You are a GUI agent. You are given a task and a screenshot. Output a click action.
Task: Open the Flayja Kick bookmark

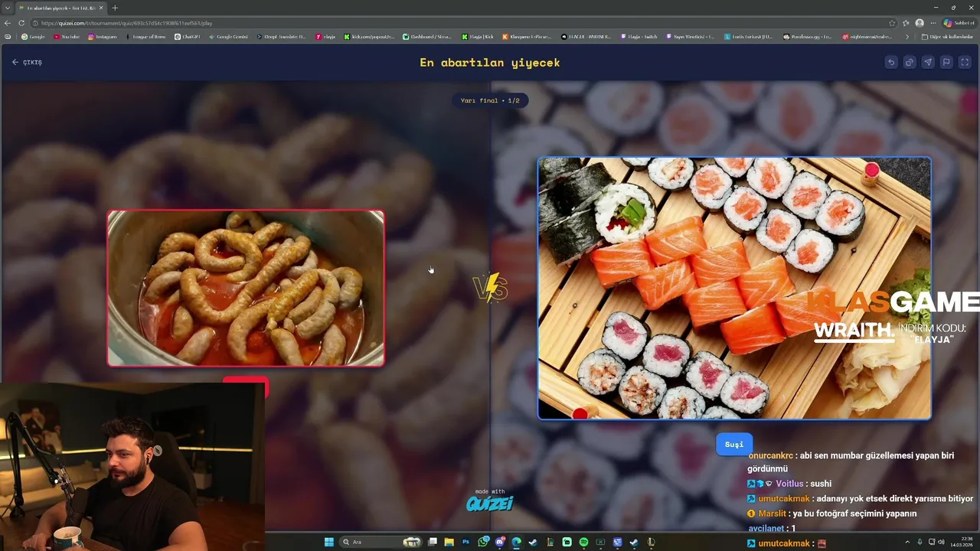478,36
